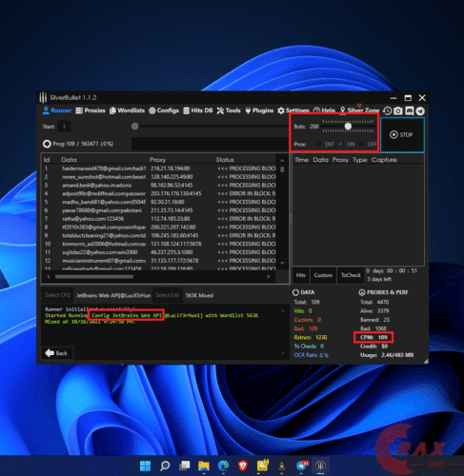This screenshot has height=476, width=464.
Task: Open Task View on taskbar
Action: click(x=185, y=466)
